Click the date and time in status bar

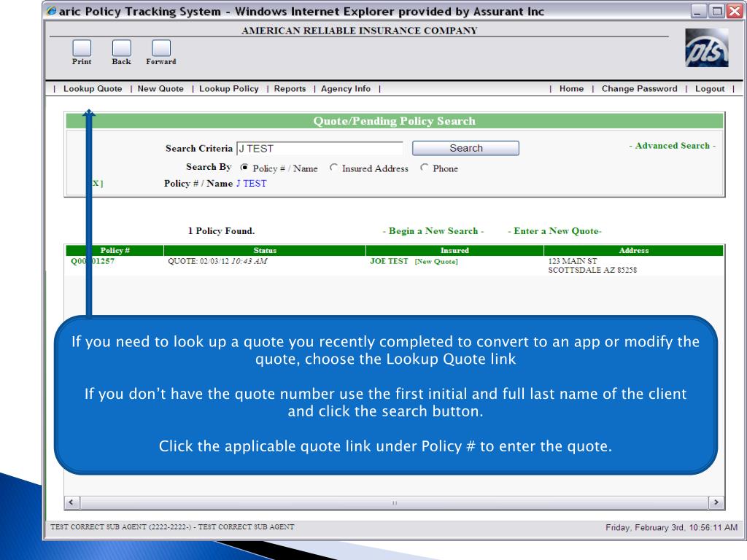point(671,527)
